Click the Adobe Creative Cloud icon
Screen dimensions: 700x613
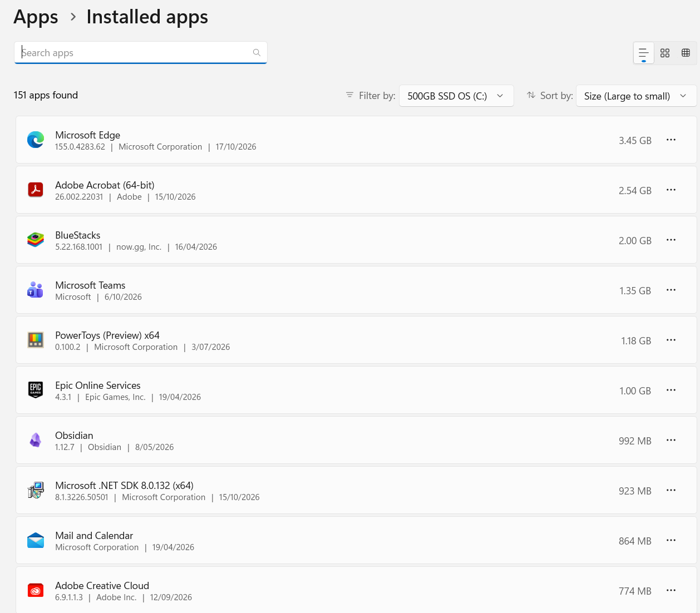(36, 590)
